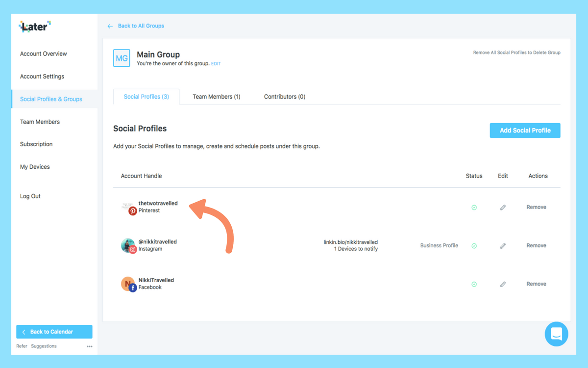
Task: Switch to Team Members (1) tab
Action: (216, 97)
